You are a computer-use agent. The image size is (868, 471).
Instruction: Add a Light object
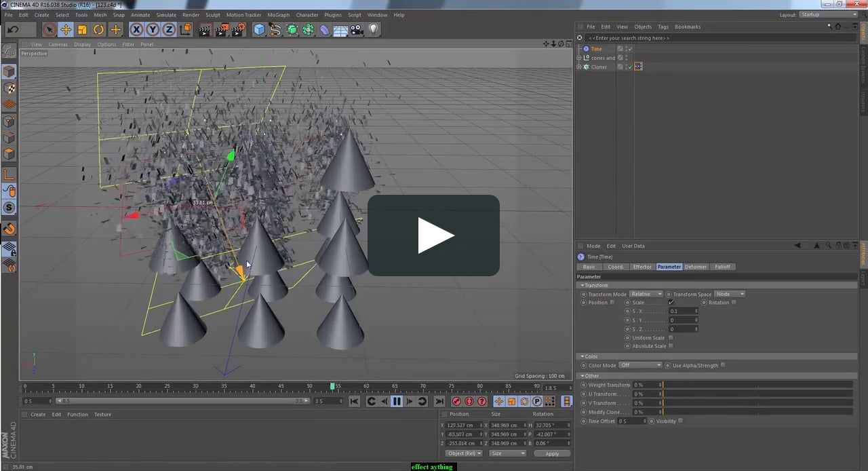(374, 29)
